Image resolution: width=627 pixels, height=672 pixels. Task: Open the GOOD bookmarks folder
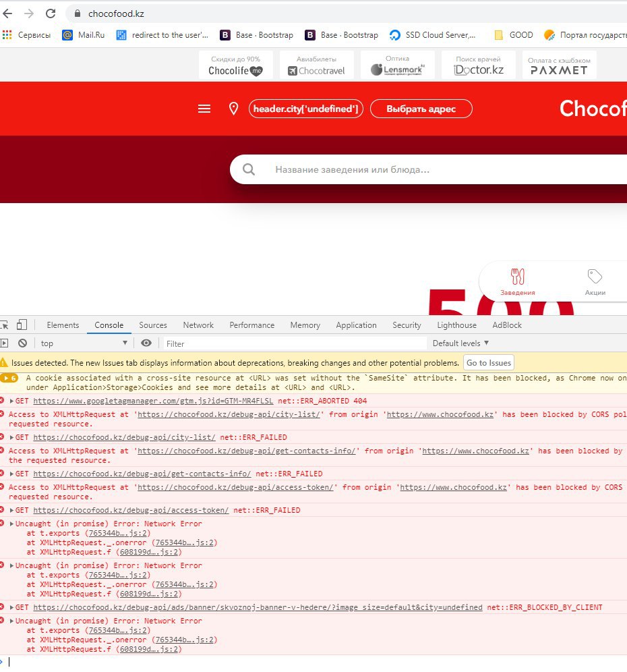tap(514, 35)
